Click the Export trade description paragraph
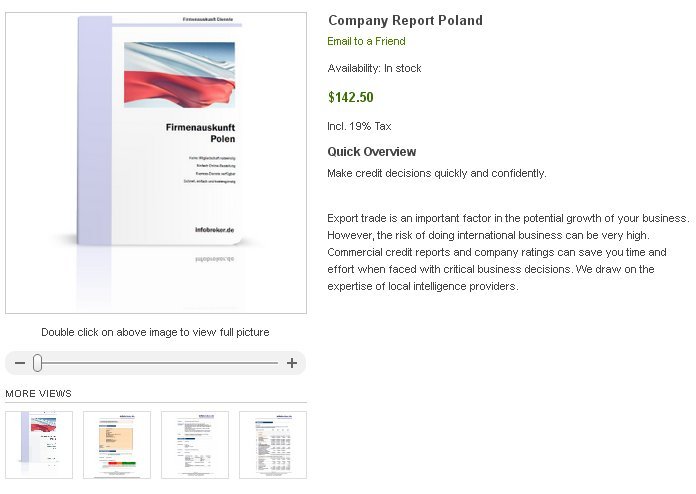The height and width of the screenshot is (494, 696). [508, 252]
